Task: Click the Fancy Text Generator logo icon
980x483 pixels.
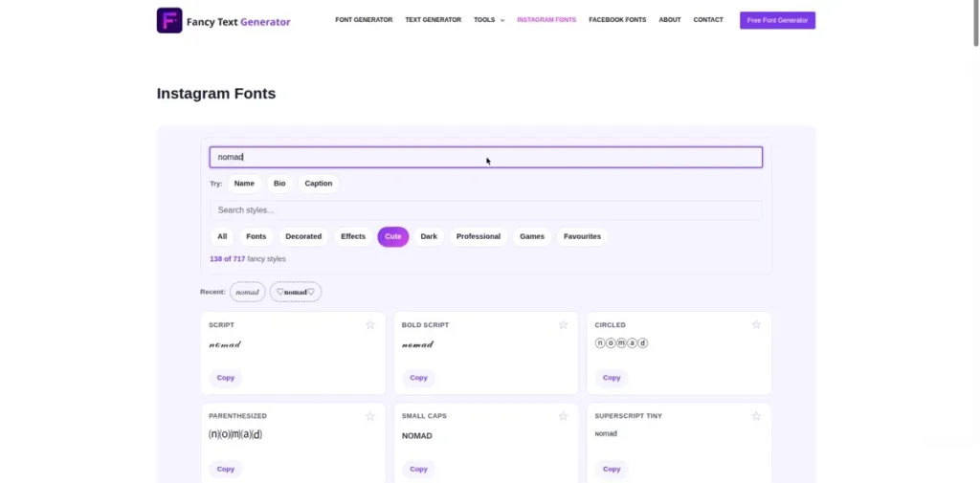Action: 169,21
